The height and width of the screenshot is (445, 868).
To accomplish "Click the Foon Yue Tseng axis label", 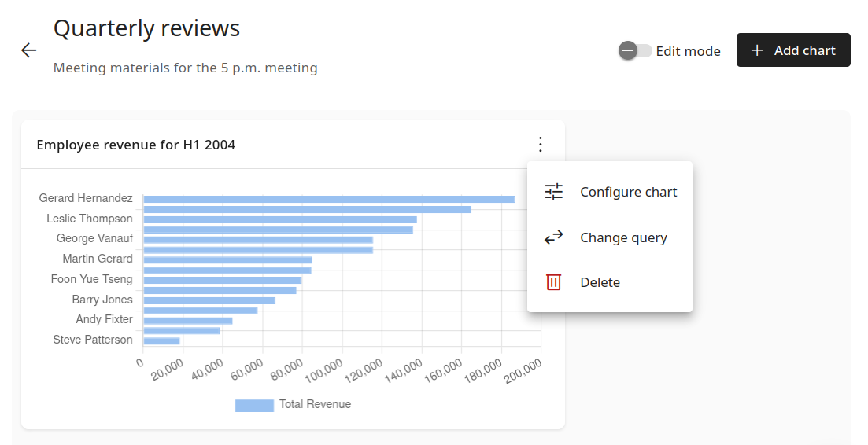I will 91,279.
